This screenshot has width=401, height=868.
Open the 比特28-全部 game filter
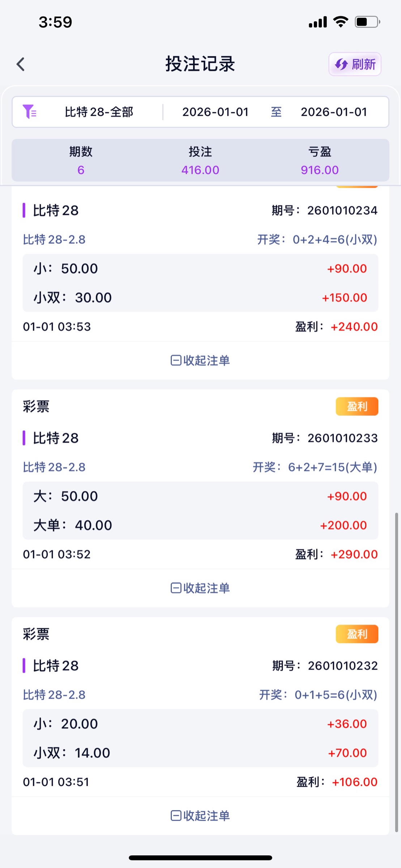pyautogui.click(x=99, y=112)
